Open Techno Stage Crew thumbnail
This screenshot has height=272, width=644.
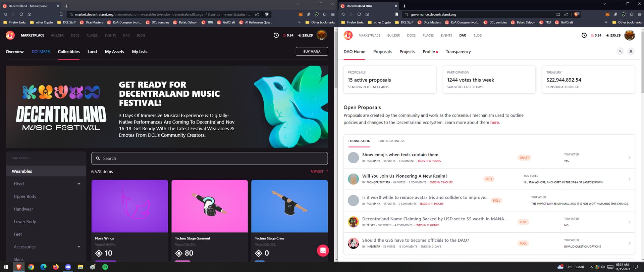[289, 206]
